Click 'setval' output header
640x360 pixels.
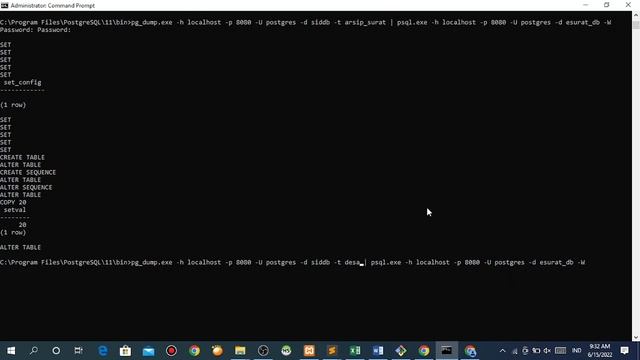click(x=15, y=210)
